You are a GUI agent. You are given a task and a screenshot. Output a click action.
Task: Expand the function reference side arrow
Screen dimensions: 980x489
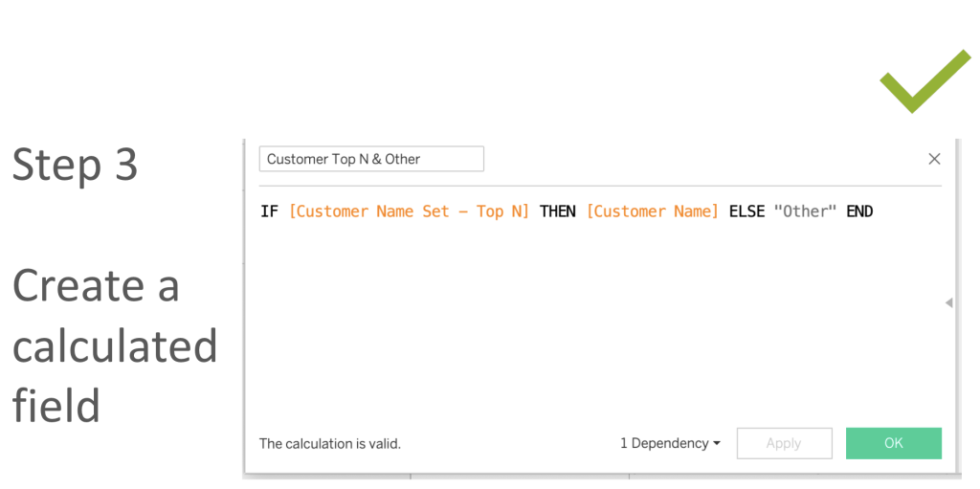[948, 302]
